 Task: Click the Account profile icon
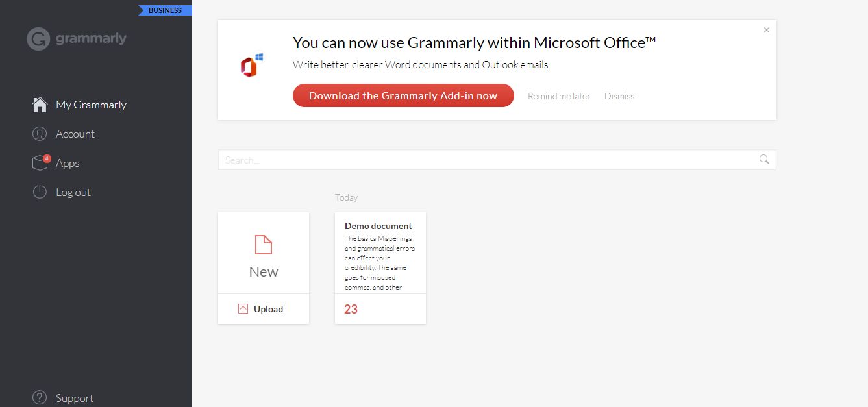[40, 134]
